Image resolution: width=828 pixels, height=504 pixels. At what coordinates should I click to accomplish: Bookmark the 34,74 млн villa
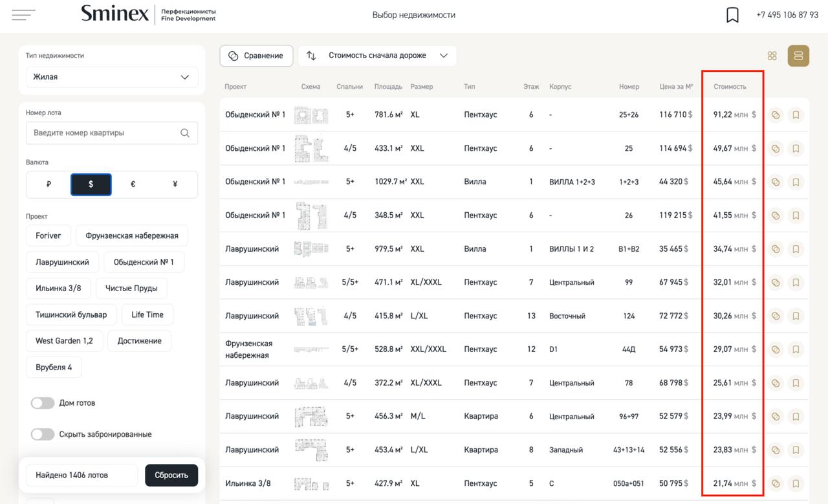[x=796, y=249]
